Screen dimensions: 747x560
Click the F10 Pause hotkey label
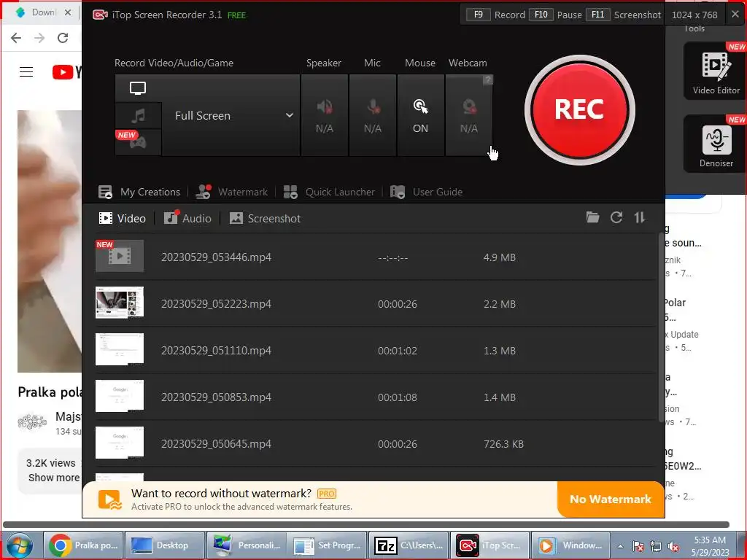coord(555,15)
